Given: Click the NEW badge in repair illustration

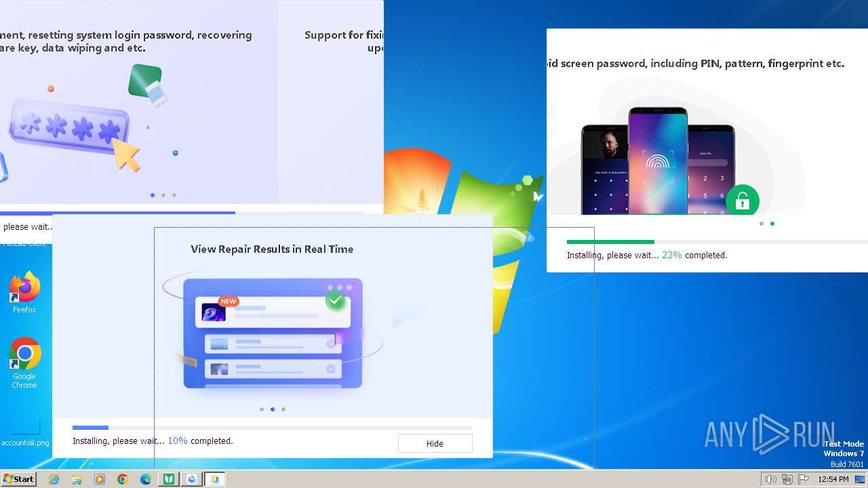Looking at the screenshot, I should coord(229,302).
